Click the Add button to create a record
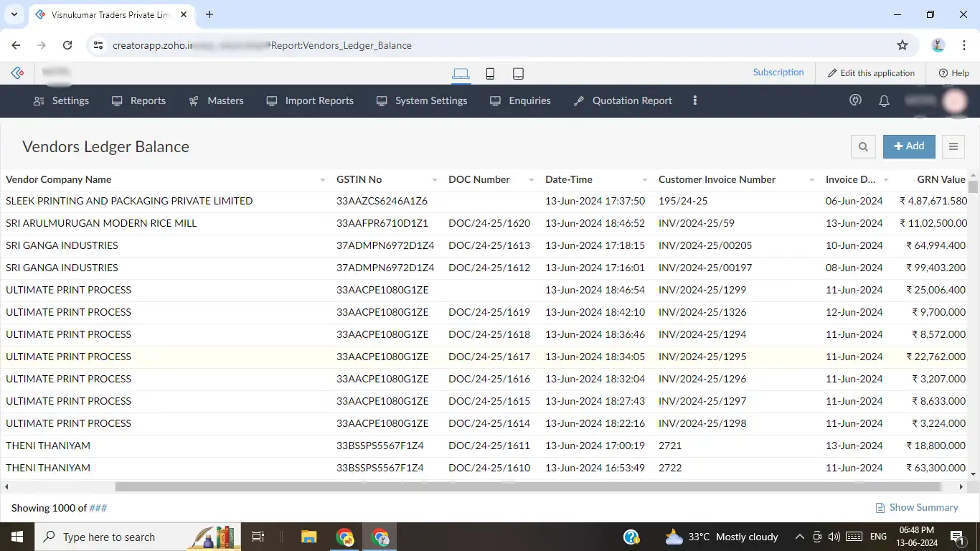The width and height of the screenshot is (980, 551). 909,146
